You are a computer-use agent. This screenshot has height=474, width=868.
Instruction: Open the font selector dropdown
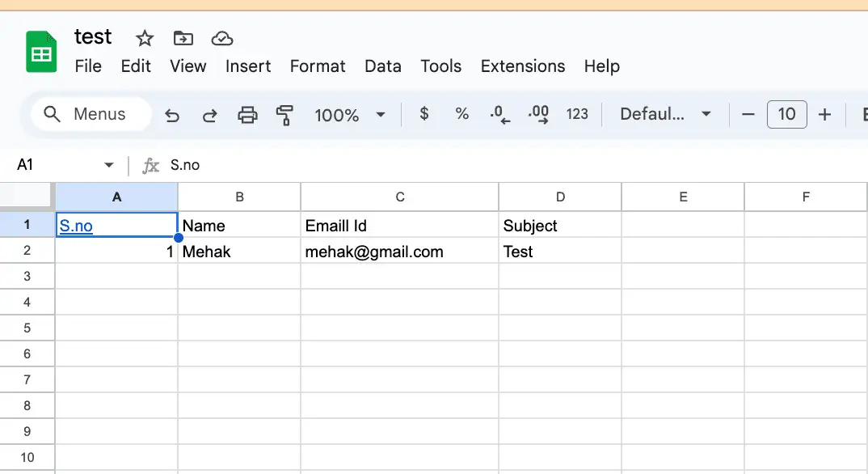click(664, 115)
